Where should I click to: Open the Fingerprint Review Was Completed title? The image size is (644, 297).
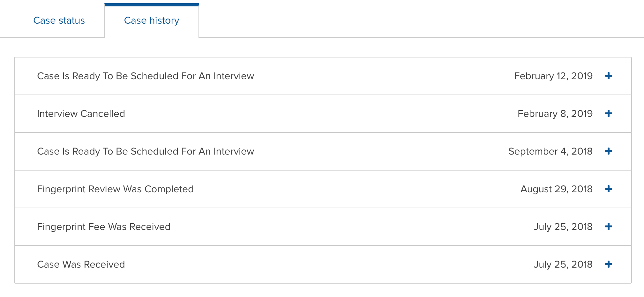(115, 189)
